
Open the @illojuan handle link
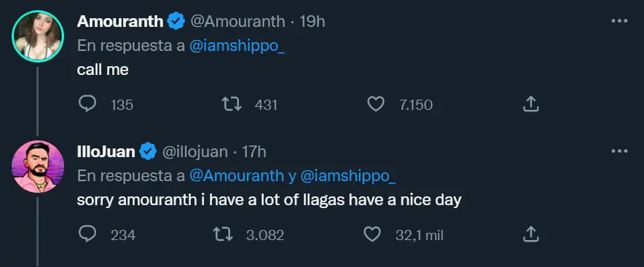click(195, 152)
